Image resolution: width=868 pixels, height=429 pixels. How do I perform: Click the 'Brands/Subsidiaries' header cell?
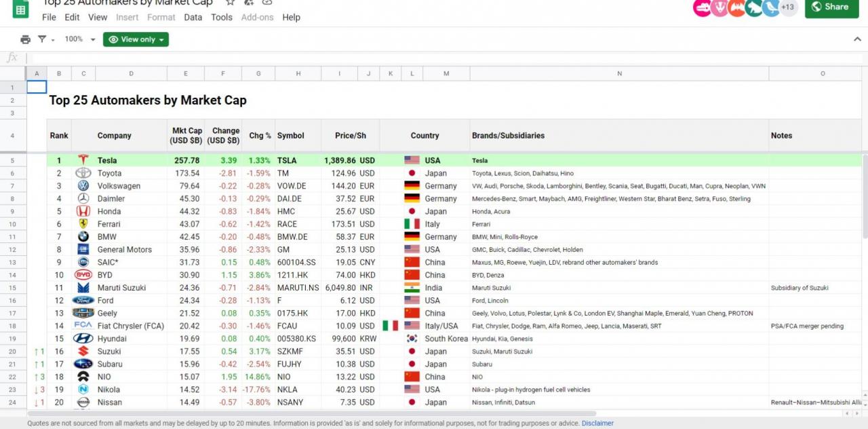(619, 136)
